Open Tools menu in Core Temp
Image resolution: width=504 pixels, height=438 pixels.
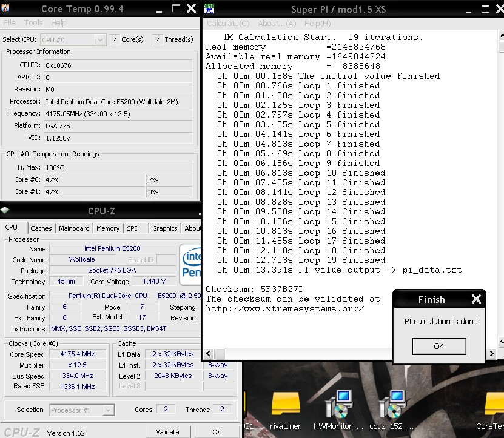coord(33,23)
